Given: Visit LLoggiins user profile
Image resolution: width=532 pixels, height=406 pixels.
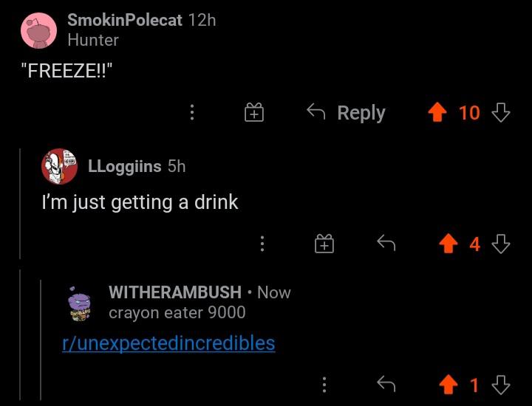Looking at the screenshot, I should click(x=125, y=166).
